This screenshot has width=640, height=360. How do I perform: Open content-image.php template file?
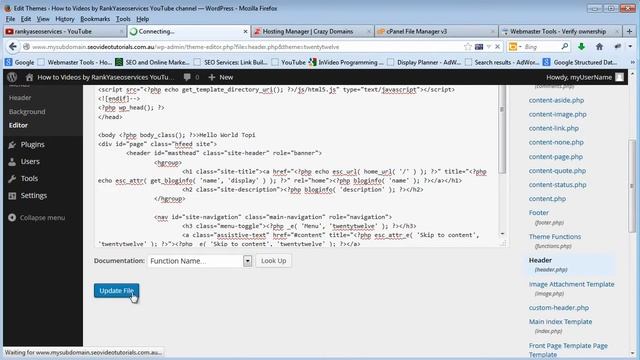pyautogui.click(x=558, y=114)
